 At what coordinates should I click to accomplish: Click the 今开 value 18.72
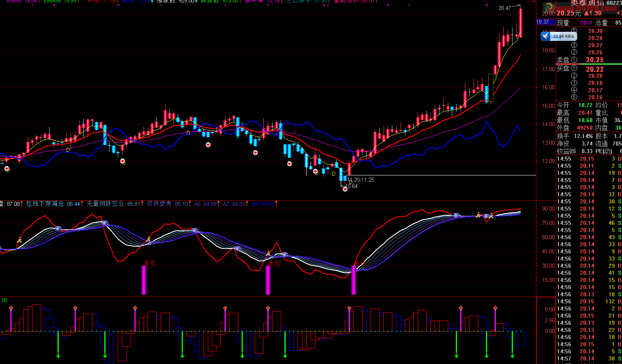point(586,105)
